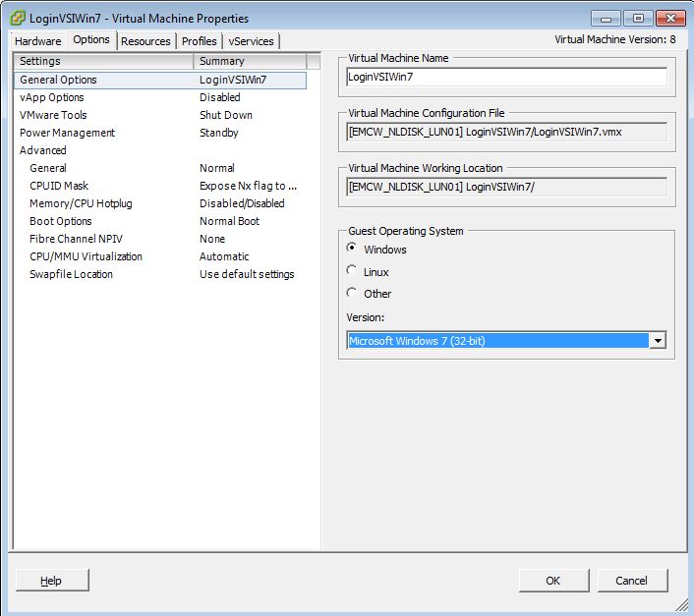Image resolution: width=694 pixels, height=616 pixels.
Task: Open the guest OS Version dropdown arrow
Action: click(659, 341)
